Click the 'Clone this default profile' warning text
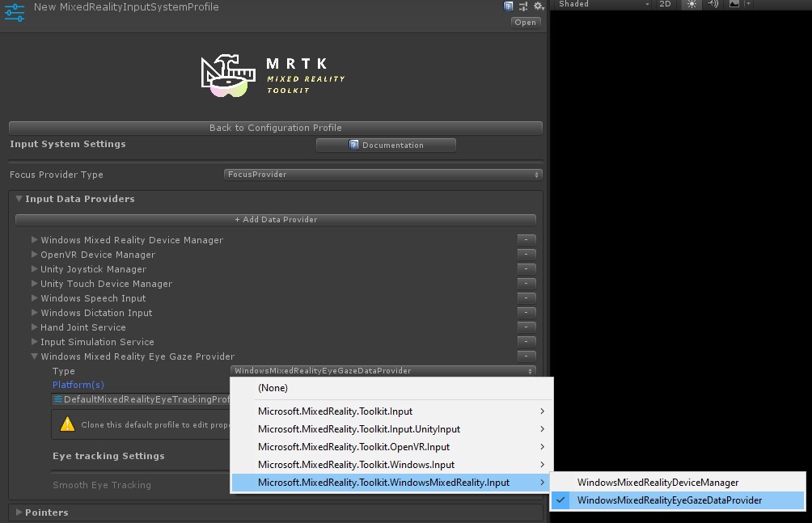Image resolution: width=812 pixels, height=523 pixels. tap(154, 424)
